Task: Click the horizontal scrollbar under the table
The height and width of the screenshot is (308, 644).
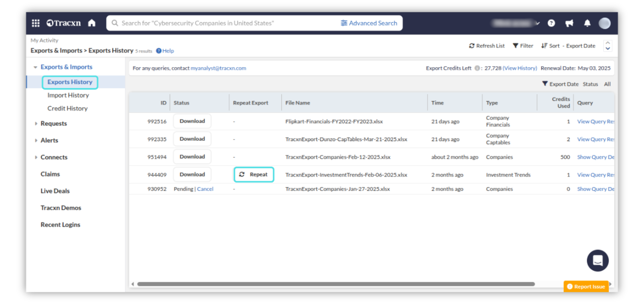Action: click(x=335, y=284)
